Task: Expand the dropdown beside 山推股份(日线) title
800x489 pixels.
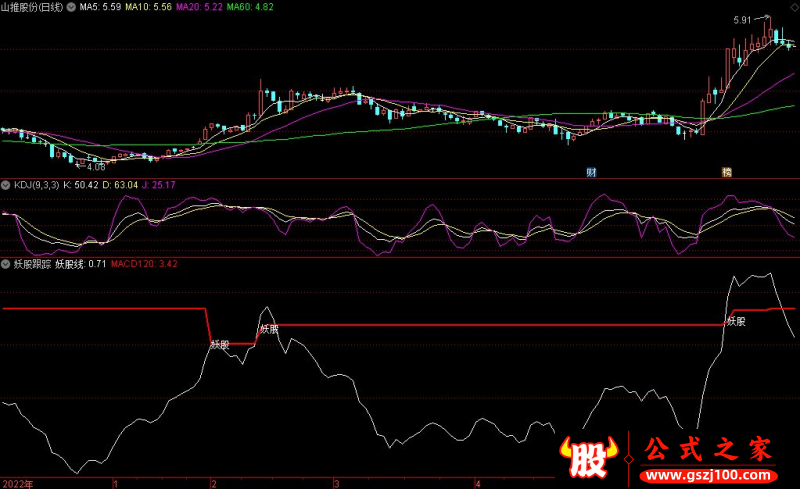Action: tap(69, 7)
